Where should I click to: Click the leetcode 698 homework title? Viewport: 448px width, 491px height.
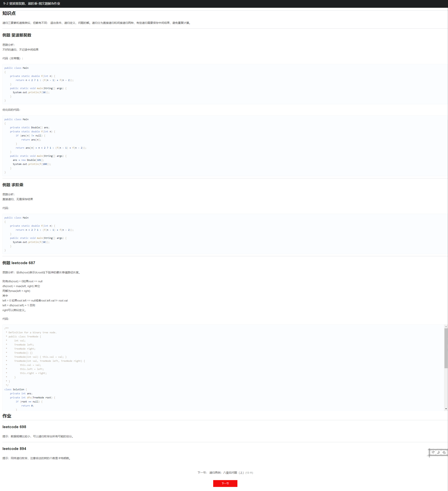click(x=14, y=427)
